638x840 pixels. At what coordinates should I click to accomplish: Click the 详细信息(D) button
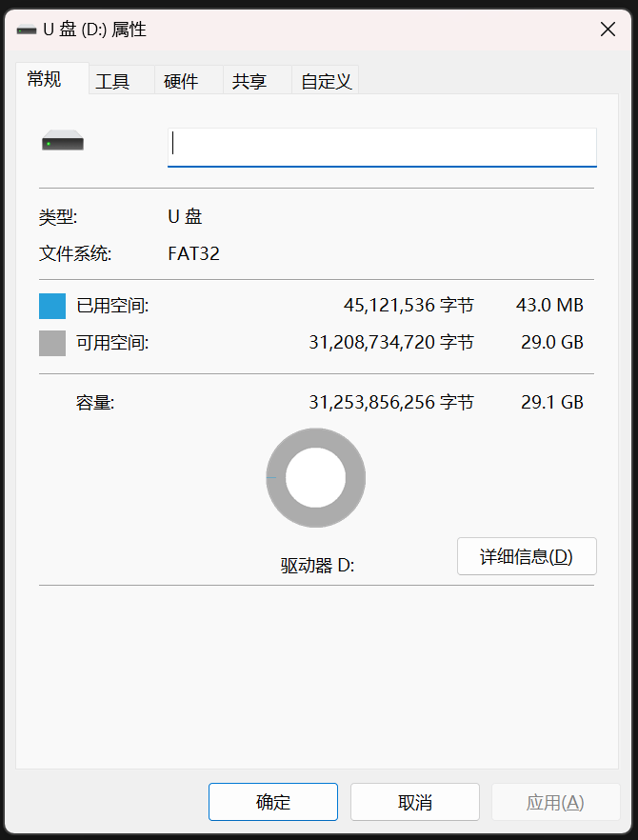[527, 556]
